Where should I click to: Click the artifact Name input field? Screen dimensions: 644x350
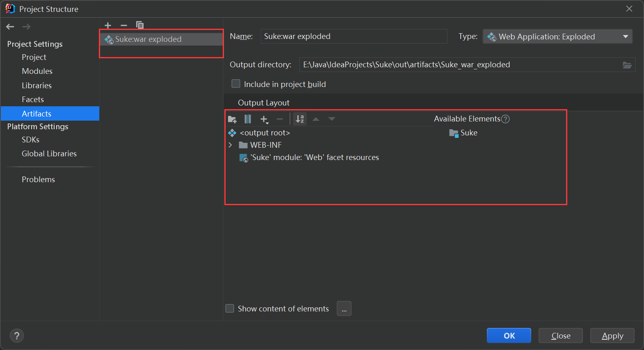click(354, 37)
